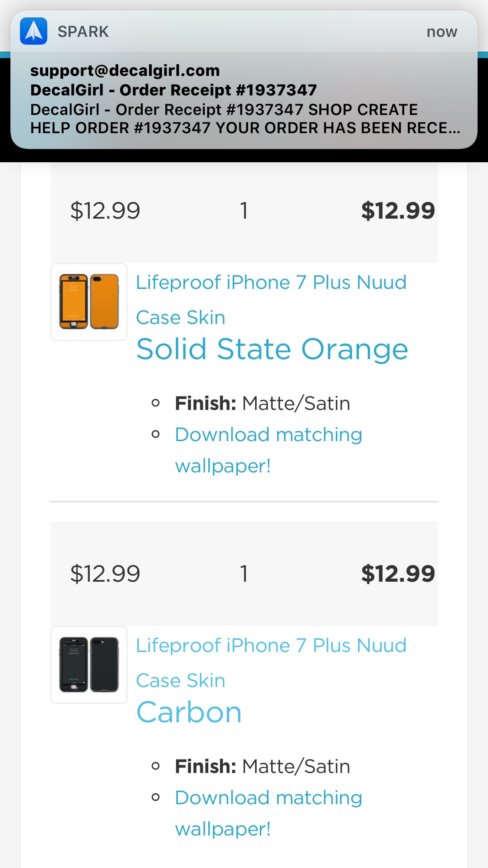Open the Solid State Orange product link
This screenshot has height=868, width=488.
[x=272, y=349]
